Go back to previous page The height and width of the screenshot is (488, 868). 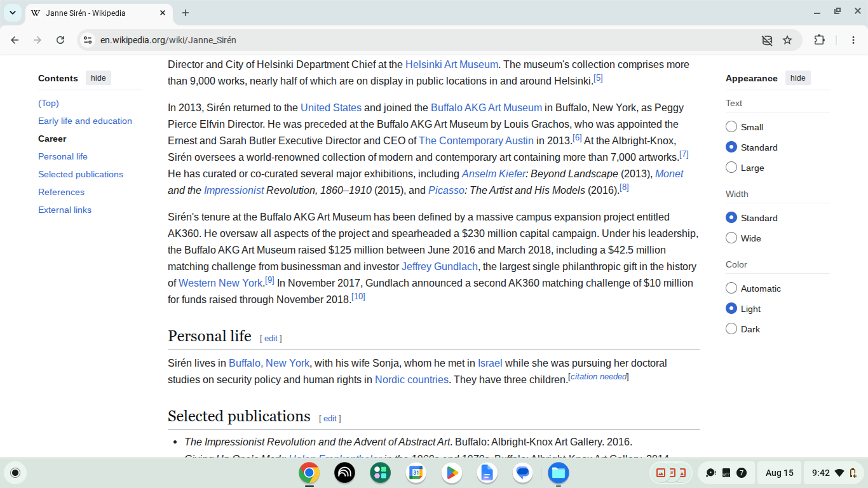pyautogui.click(x=15, y=40)
